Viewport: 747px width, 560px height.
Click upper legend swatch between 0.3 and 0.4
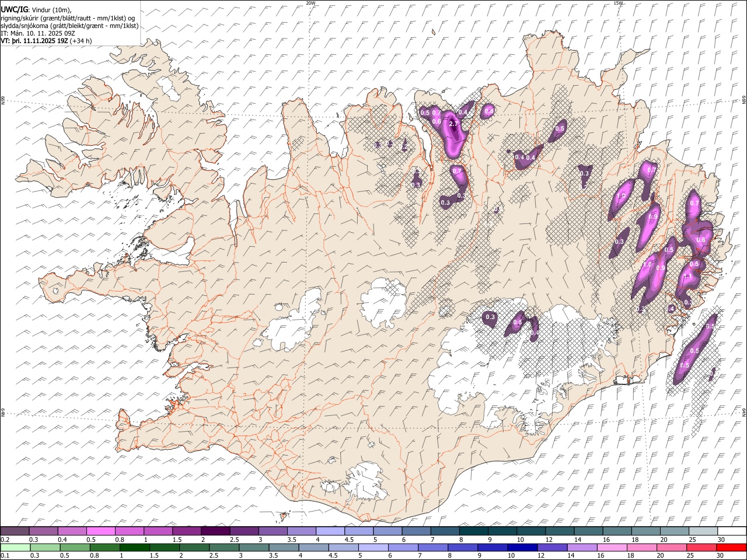[44, 531]
